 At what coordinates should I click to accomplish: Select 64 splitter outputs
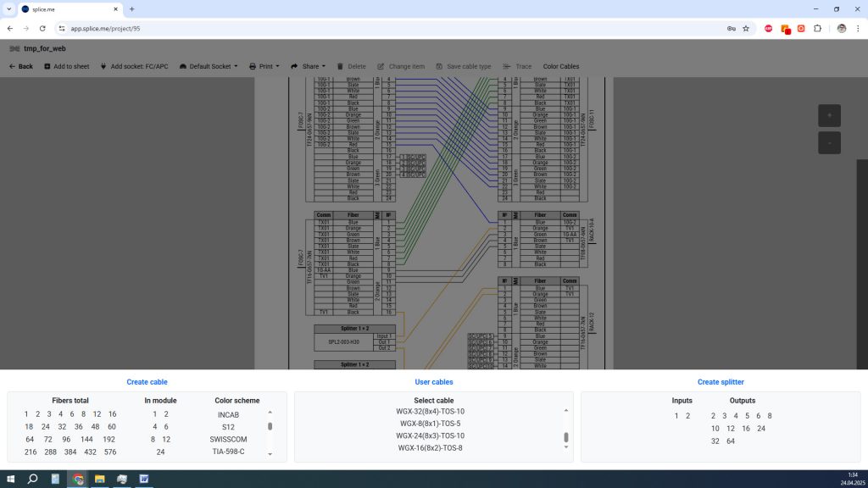click(731, 441)
